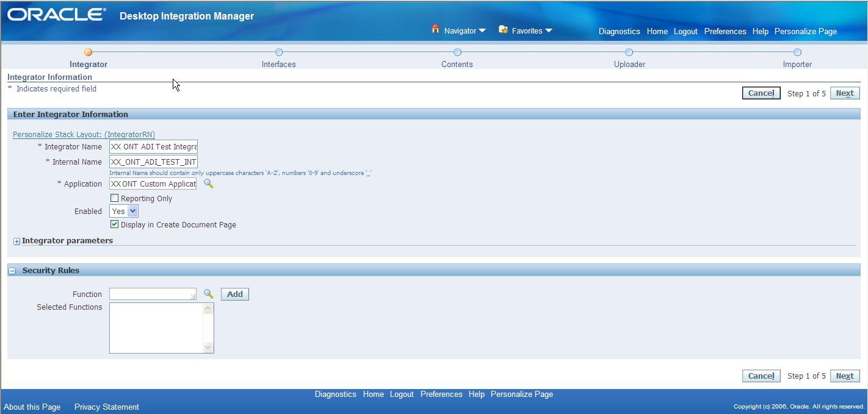Image resolution: width=868 pixels, height=414 pixels.
Task: Click the Uploader step circle
Action: point(629,52)
